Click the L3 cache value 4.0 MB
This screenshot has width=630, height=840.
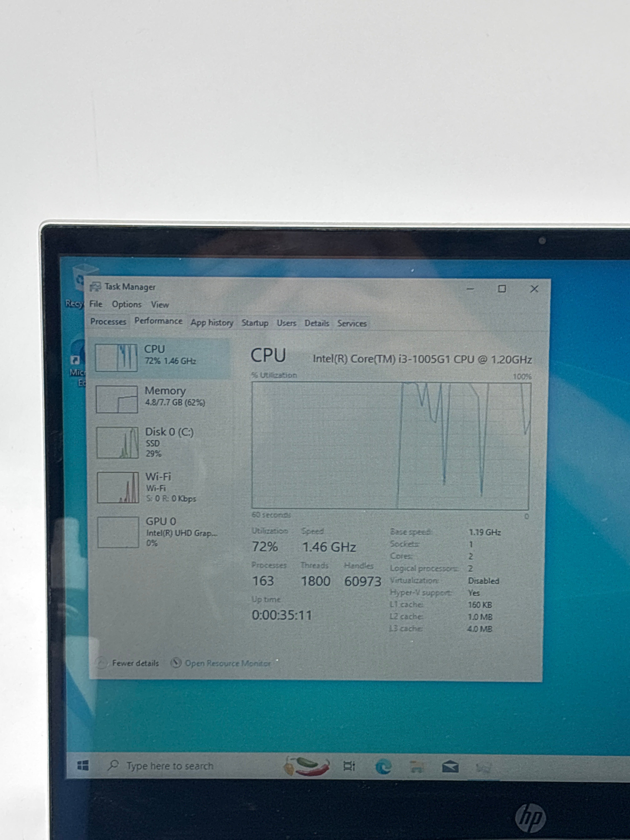[x=480, y=629]
